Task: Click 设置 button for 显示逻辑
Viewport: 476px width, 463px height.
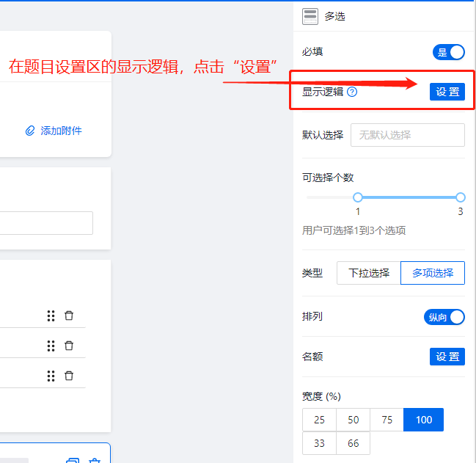Action: pyautogui.click(x=447, y=92)
